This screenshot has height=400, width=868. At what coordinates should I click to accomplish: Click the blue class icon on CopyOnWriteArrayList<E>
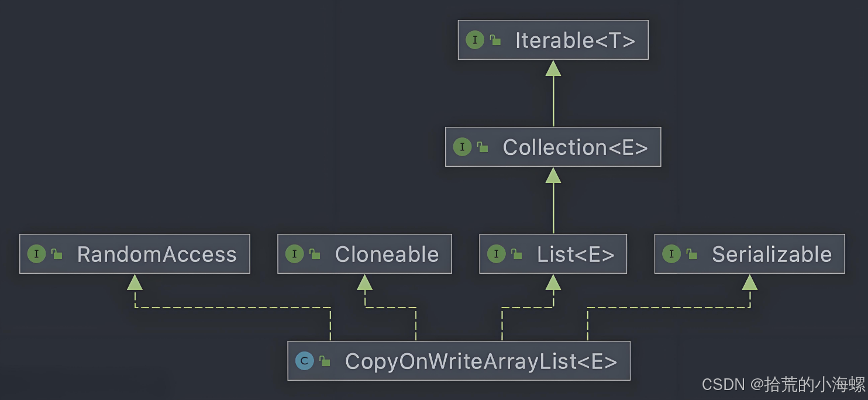[304, 361]
